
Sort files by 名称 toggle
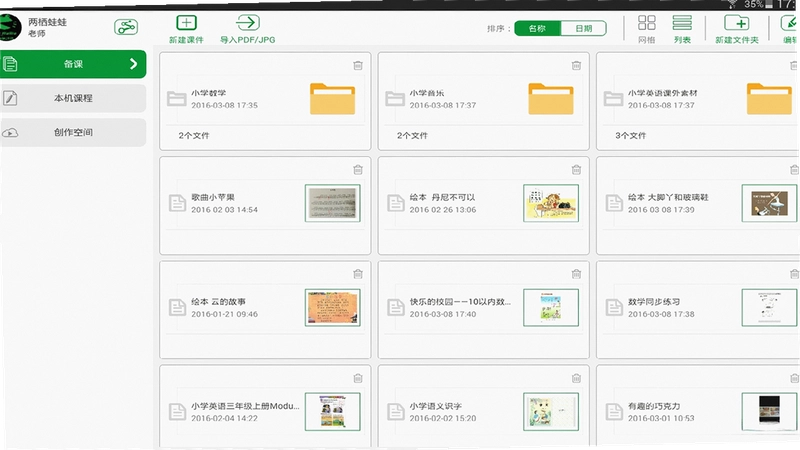(537, 29)
